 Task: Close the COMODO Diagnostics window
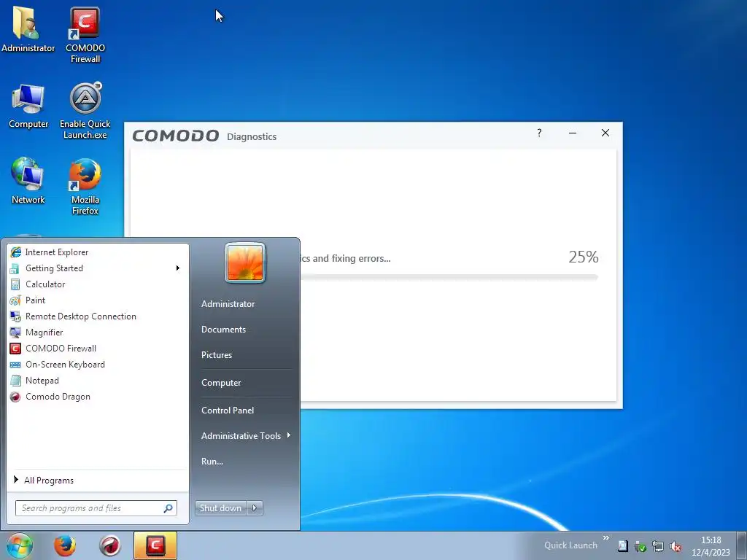605,133
